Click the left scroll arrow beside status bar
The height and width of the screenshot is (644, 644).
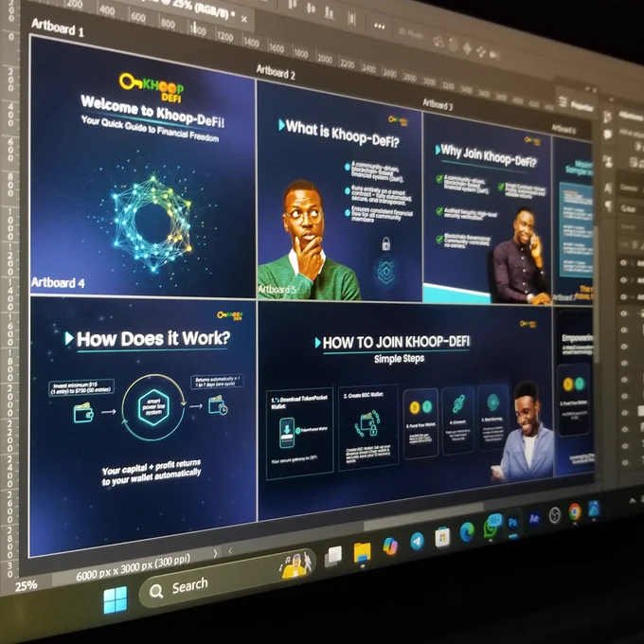click(230, 551)
